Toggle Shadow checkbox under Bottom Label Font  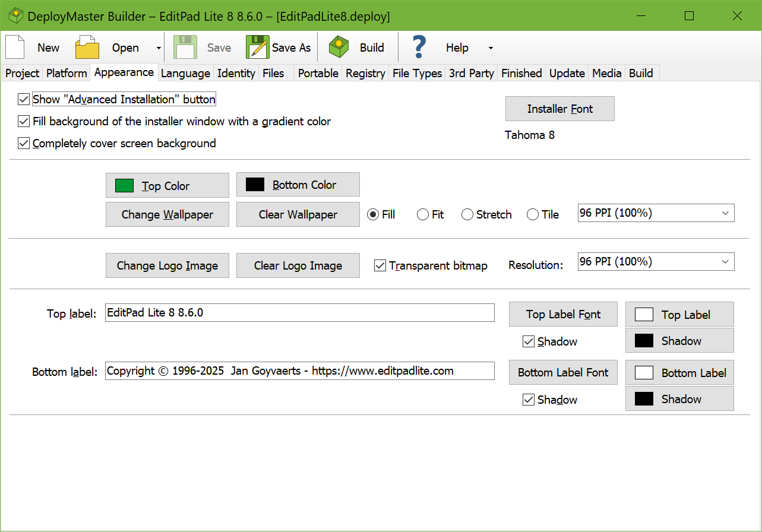pos(529,400)
